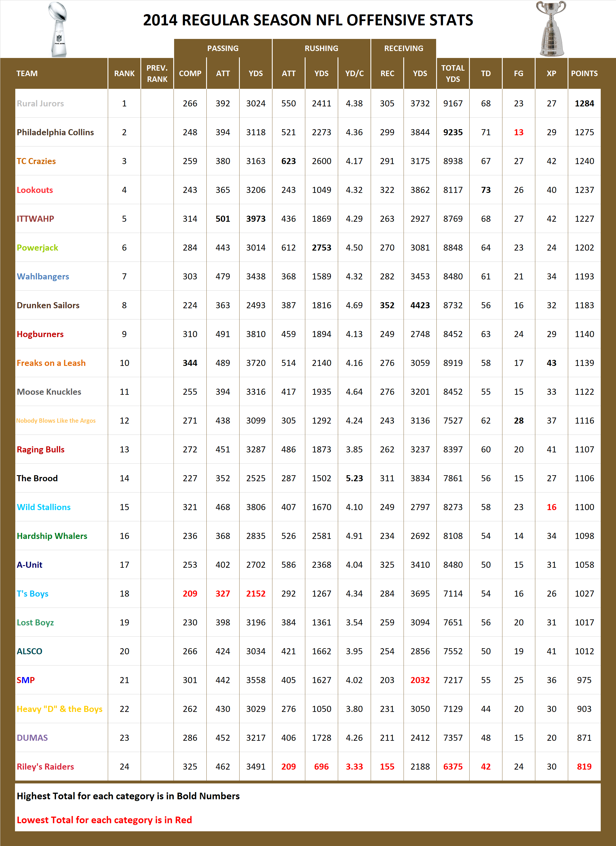Image resolution: width=616 pixels, height=846 pixels.
Task: Click the bolded 1284 points value
Action: pyautogui.click(x=585, y=103)
